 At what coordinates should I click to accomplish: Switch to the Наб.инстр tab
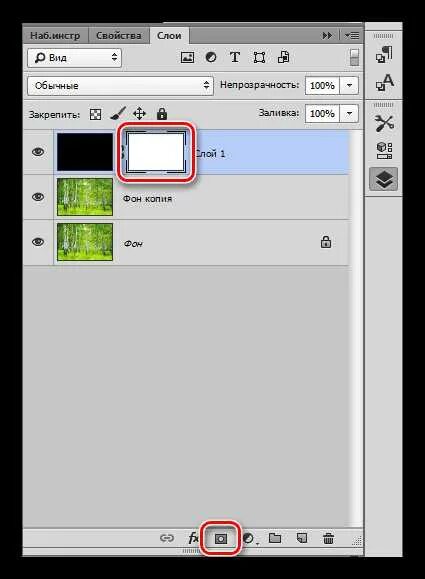coord(55,36)
